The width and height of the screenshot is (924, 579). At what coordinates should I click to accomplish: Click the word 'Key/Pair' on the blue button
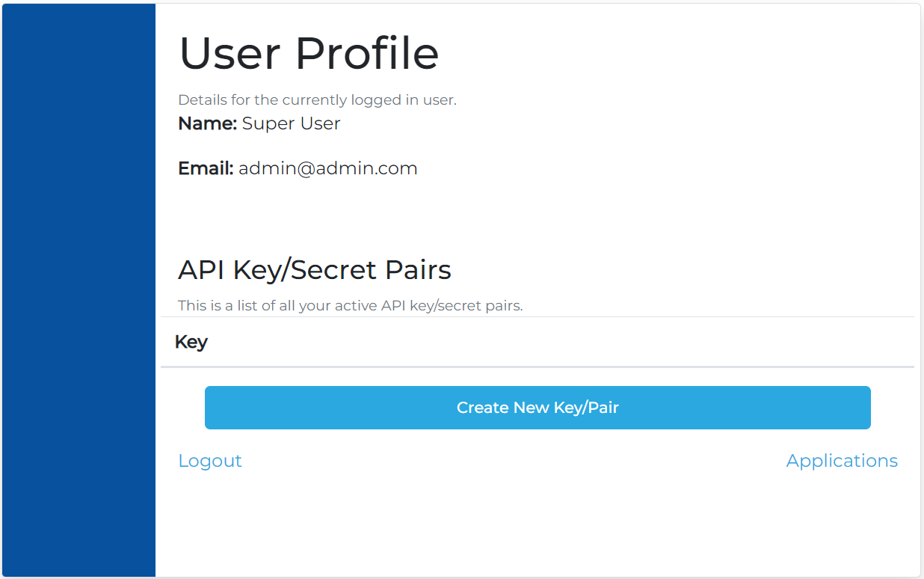tap(586, 408)
